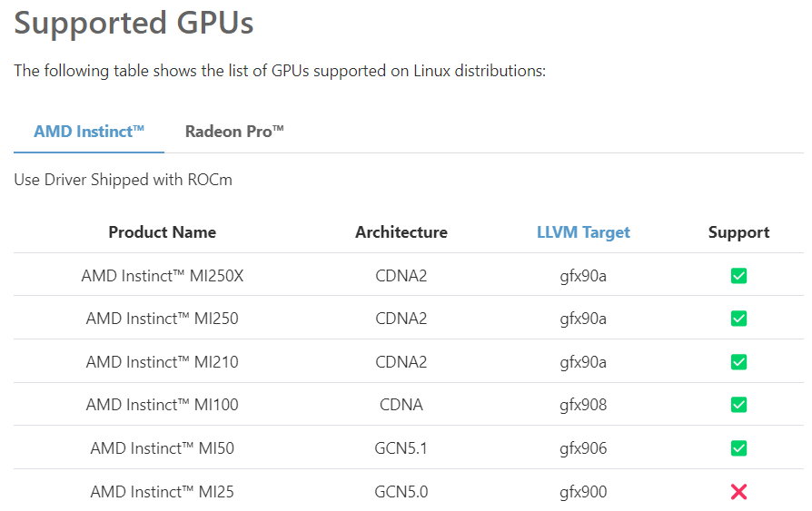Click the CDNA architecture cell for MI100
This screenshot has width=812, height=511.
[x=401, y=405]
